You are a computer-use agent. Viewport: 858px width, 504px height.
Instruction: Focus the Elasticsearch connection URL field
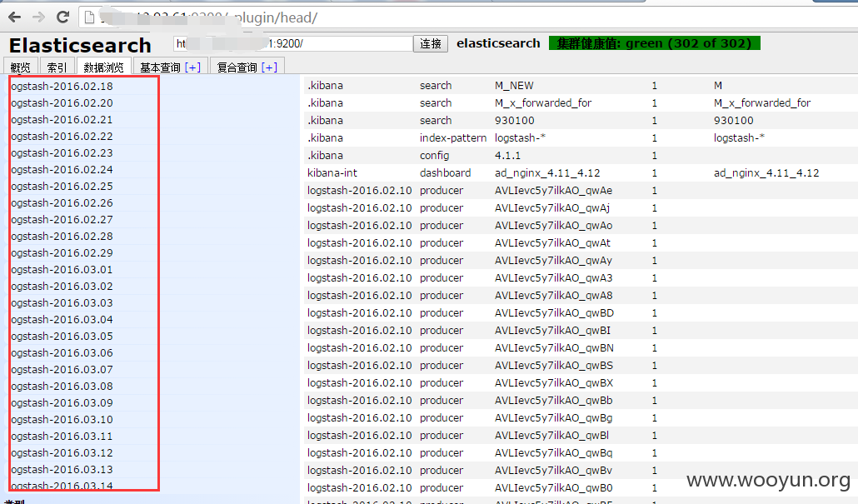pyautogui.click(x=293, y=44)
